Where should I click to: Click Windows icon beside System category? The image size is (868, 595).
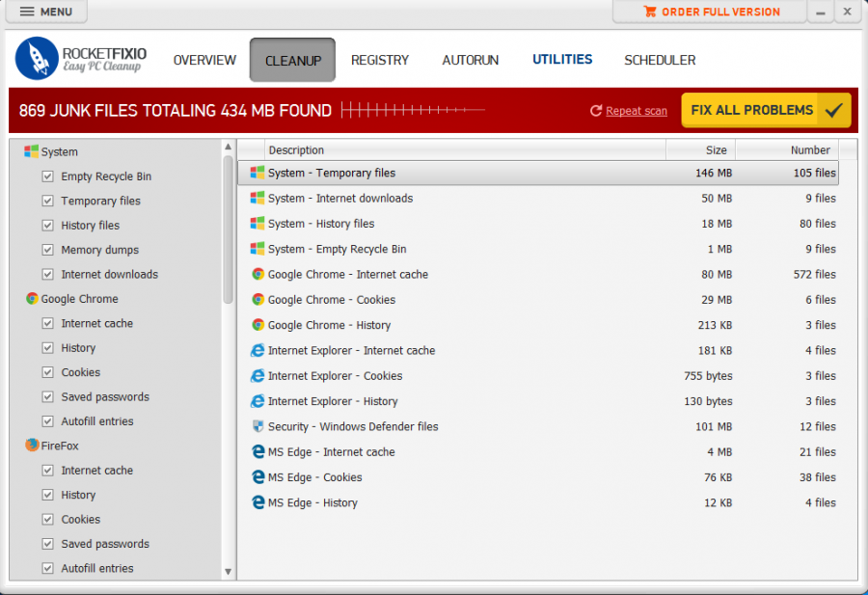tap(31, 151)
